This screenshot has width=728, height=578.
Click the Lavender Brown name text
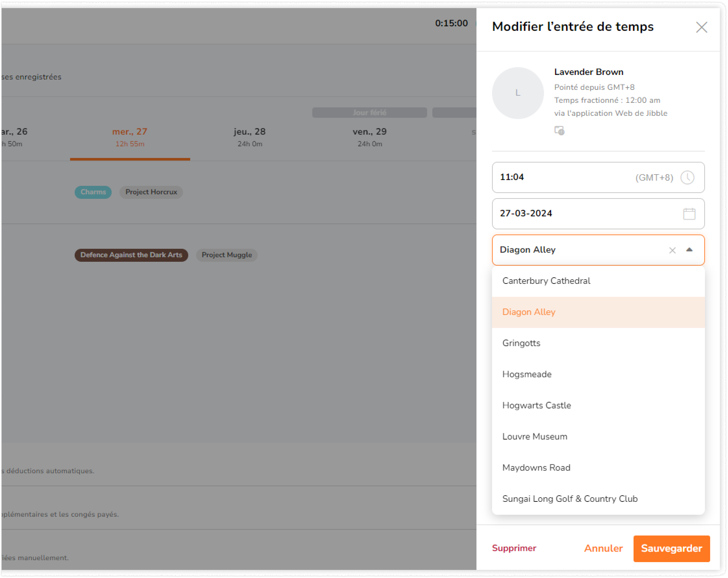tap(589, 72)
